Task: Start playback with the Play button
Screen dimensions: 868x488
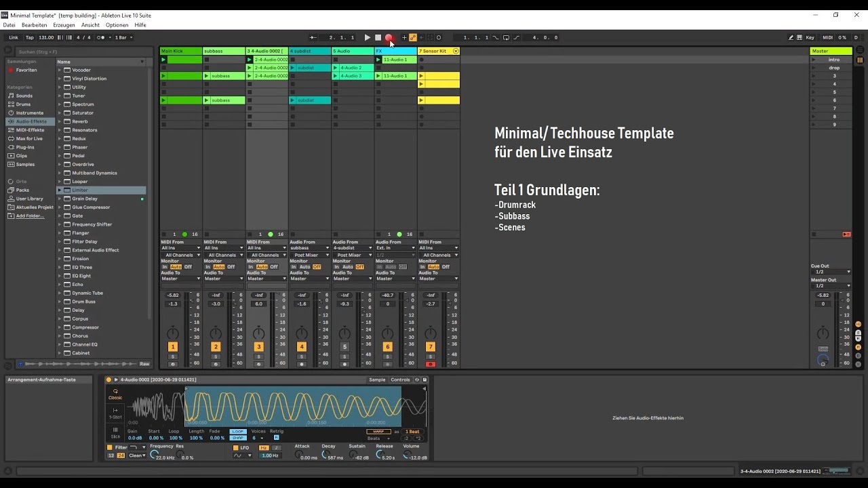Action: (367, 38)
